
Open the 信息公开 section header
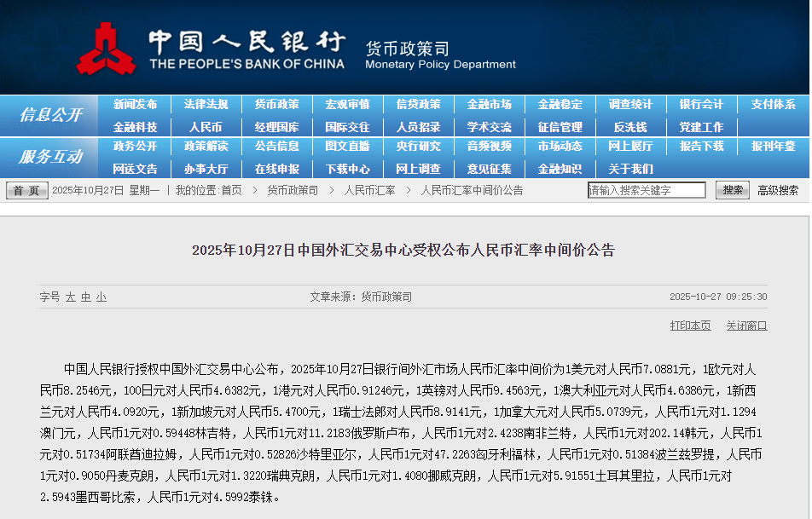pyautogui.click(x=50, y=115)
